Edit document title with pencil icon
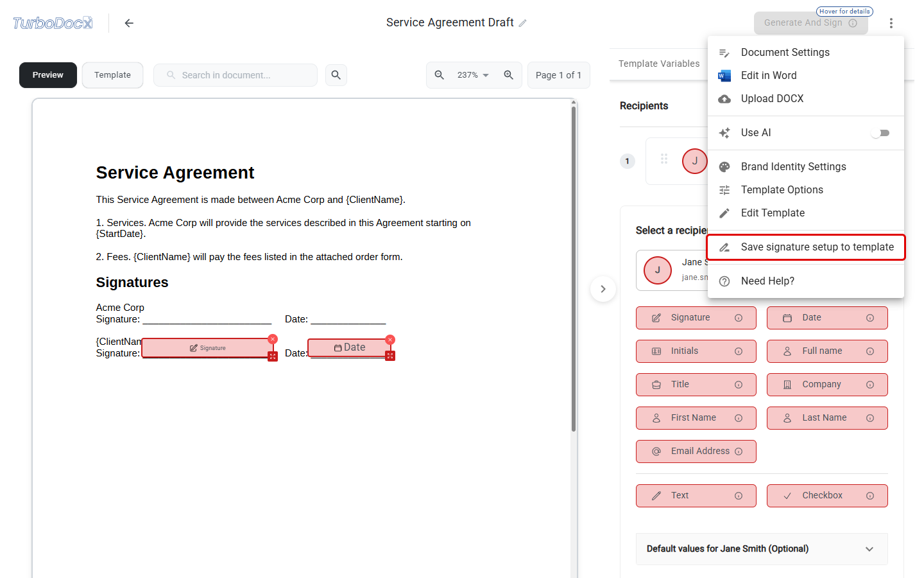The height and width of the screenshot is (578, 924). (x=523, y=23)
